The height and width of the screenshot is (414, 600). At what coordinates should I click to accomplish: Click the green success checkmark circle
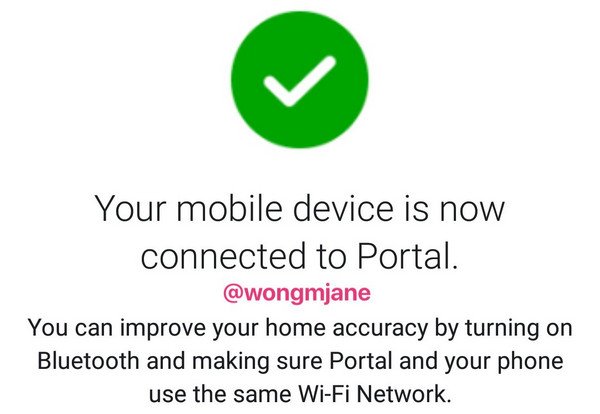(x=300, y=79)
